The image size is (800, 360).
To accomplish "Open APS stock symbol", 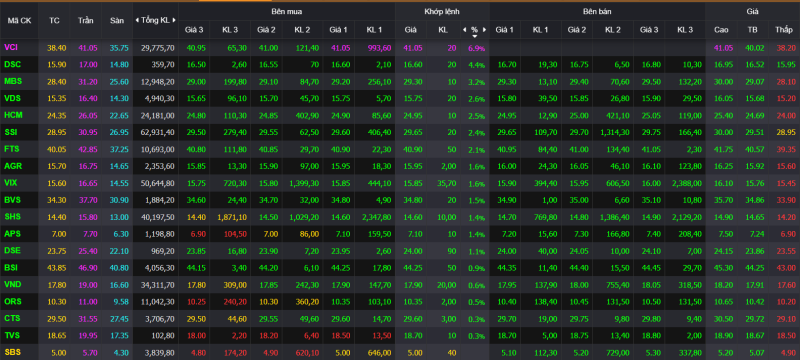I will tap(12, 234).
